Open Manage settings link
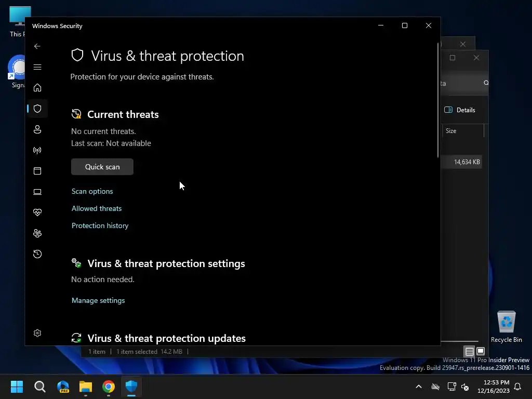Image resolution: width=532 pixels, height=399 pixels. coord(98,300)
